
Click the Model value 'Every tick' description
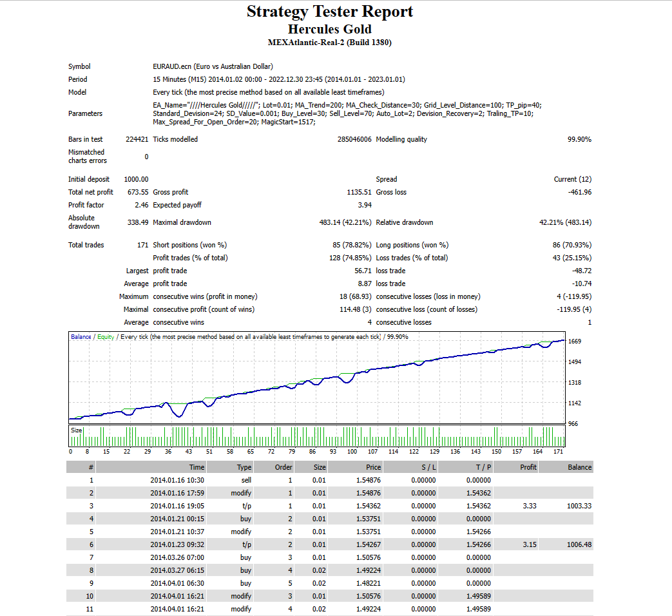[269, 92]
